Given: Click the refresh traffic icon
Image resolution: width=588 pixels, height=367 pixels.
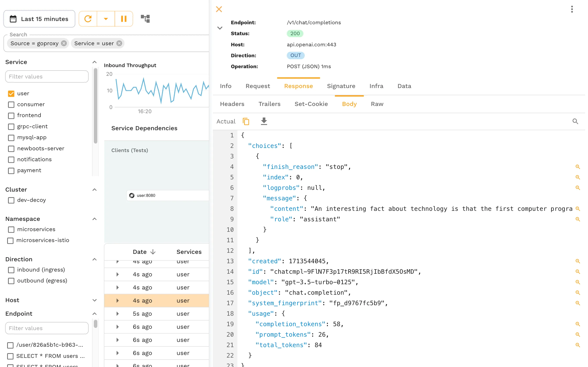Looking at the screenshot, I should (x=88, y=19).
